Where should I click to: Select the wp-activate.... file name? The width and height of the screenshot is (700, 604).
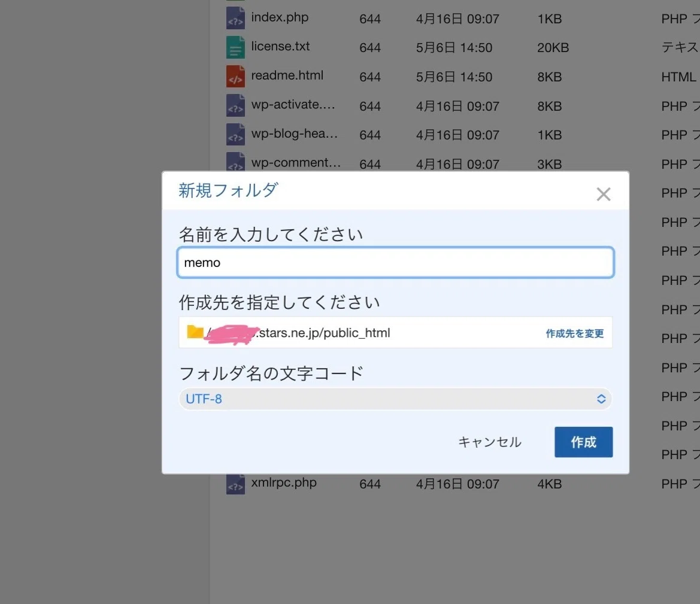[x=293, y=105]
